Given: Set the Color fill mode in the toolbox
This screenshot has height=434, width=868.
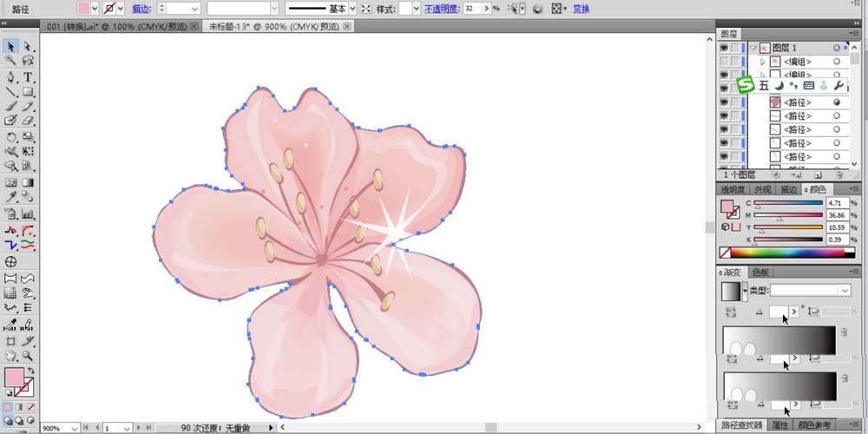Looking at the screenshot, I should pyautogui.click(x=8, y=407).
